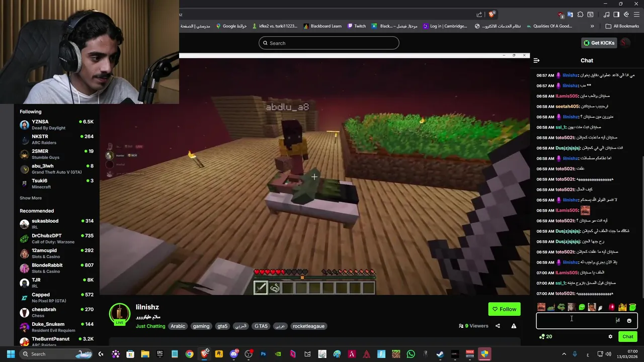This screenshot has height=362, width=644.
Task: Click the taskbar microphone tray icon
Action: pos(575,354)
